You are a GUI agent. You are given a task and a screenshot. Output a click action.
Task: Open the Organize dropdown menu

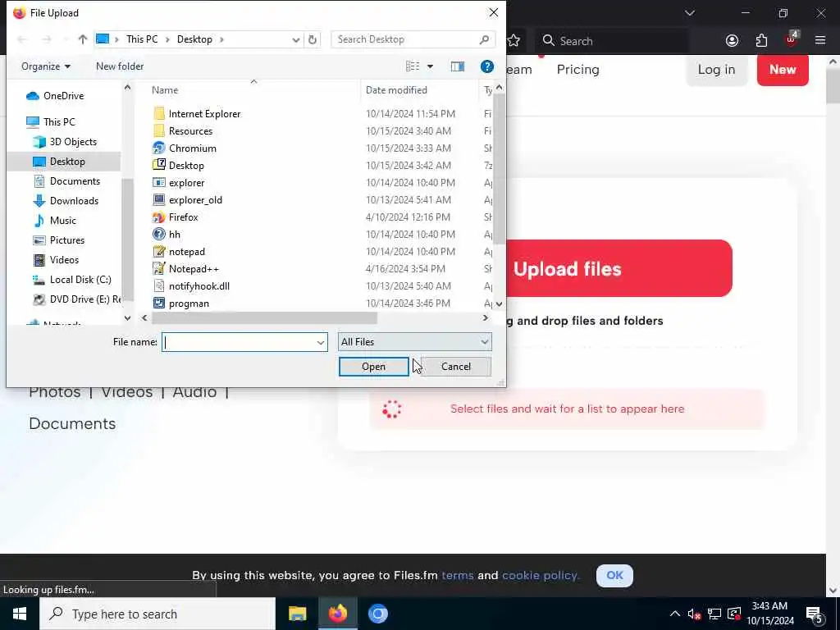[46, 66]
